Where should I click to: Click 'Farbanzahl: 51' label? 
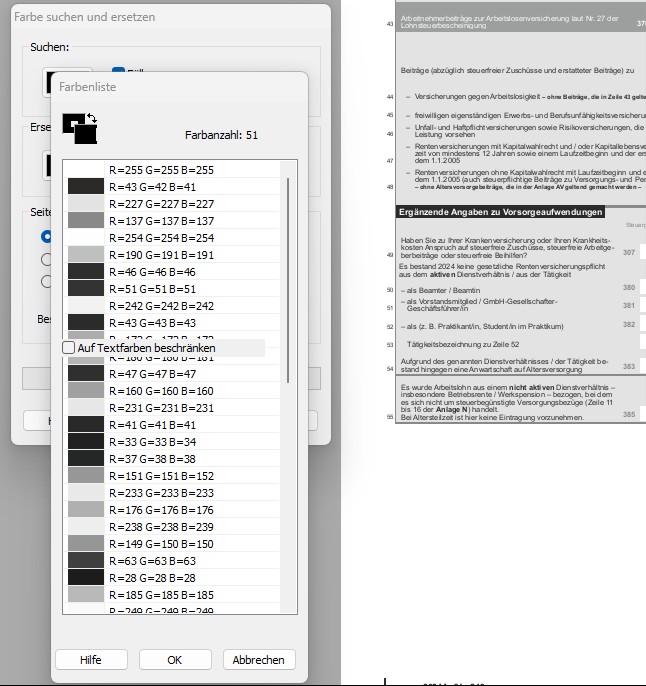[x=221, y=135]
